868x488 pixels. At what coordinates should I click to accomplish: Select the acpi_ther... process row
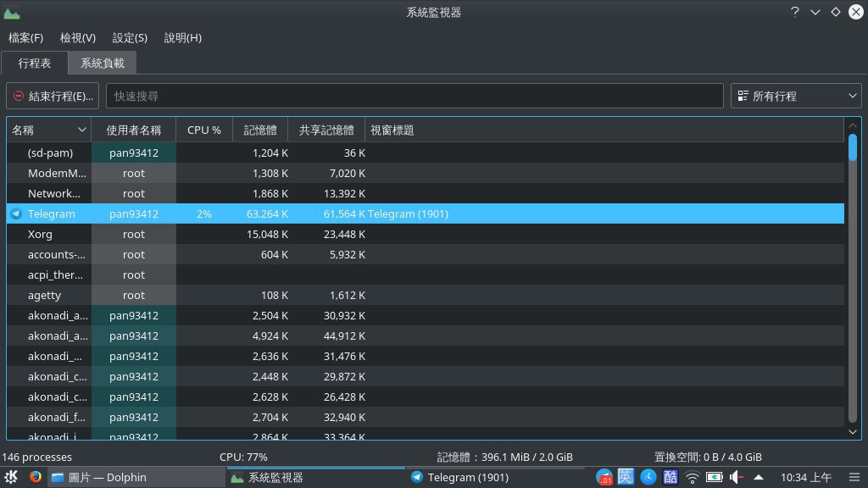point(426,275)
